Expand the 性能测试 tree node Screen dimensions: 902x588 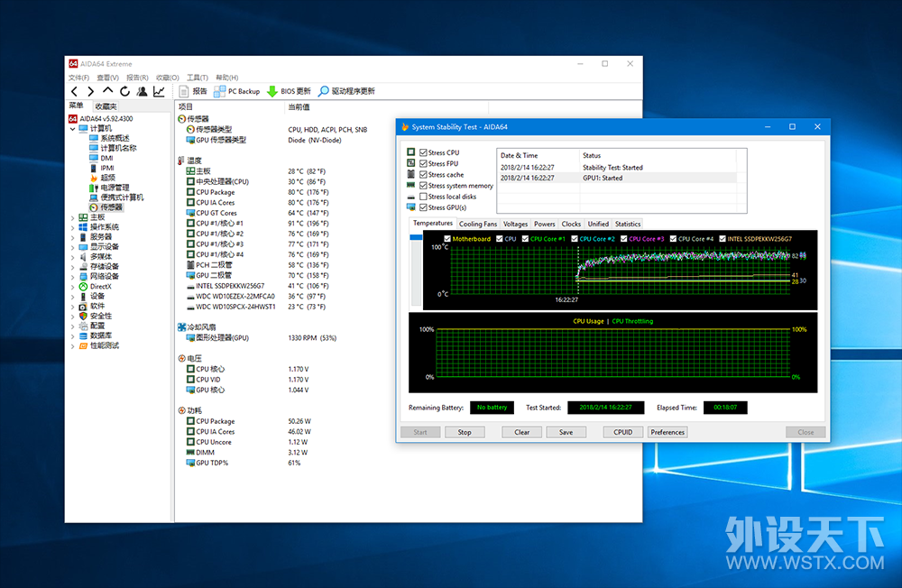(x=72, y=345)
